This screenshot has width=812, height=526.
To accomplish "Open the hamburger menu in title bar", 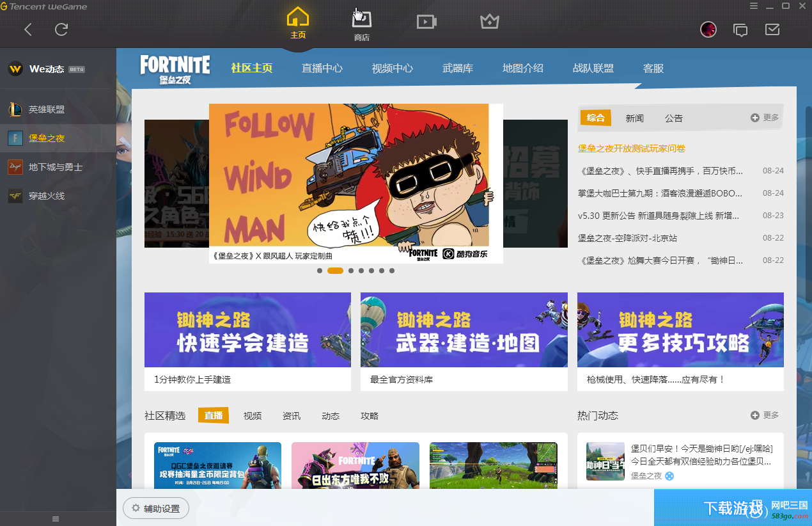I will (x=754, y=6).
